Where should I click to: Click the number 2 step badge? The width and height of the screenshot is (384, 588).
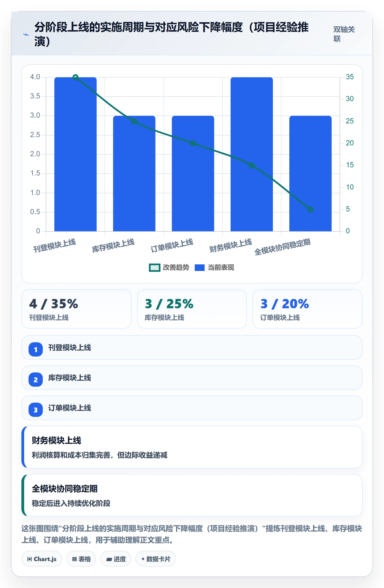[x=36, y=380]
